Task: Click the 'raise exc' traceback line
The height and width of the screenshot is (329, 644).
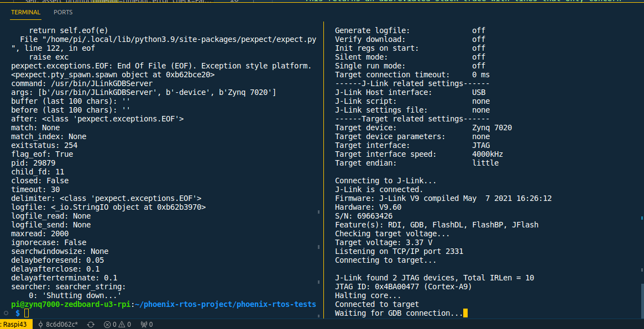Action: click(x=49, y=57)
